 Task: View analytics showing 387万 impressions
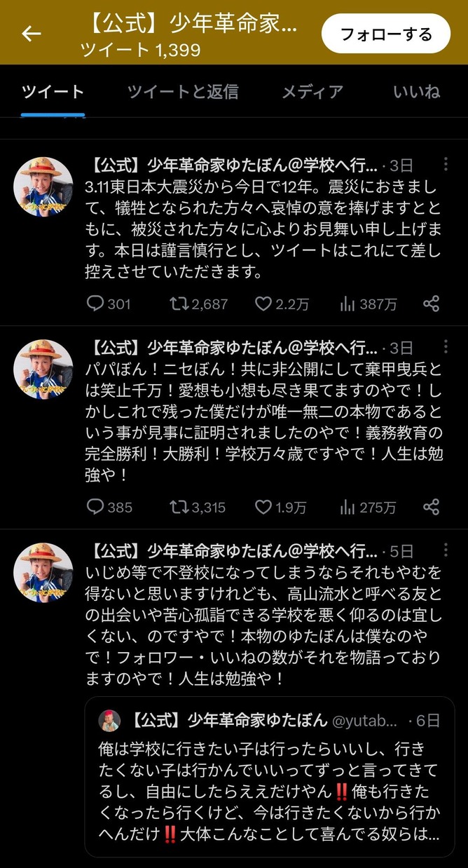click(368, 304)
